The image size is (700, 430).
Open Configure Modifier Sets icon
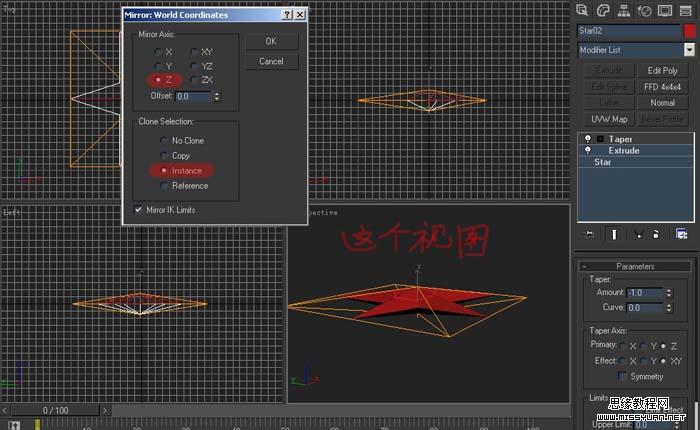pos(681,234)
